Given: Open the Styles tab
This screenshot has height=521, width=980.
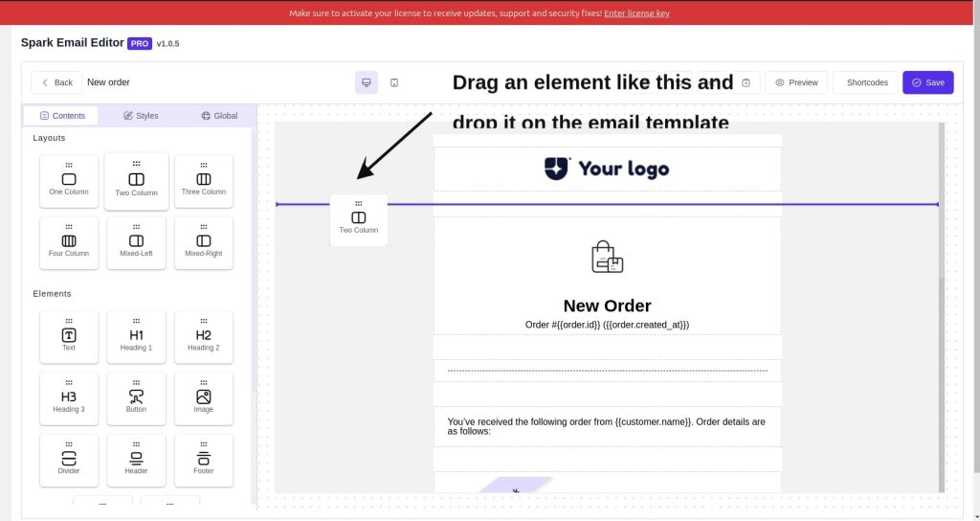Looking at the screenshot, I should click(x=141, y=116).
